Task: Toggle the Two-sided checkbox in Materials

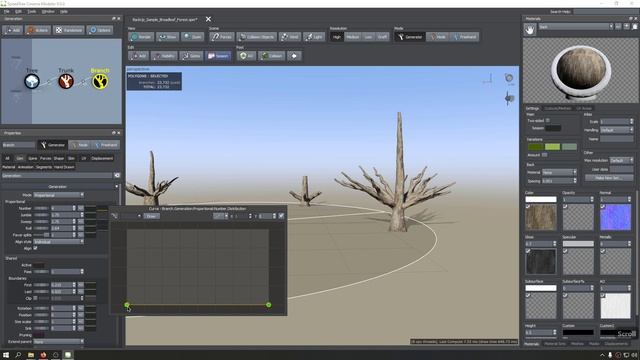Action: (x=548, y=120)
